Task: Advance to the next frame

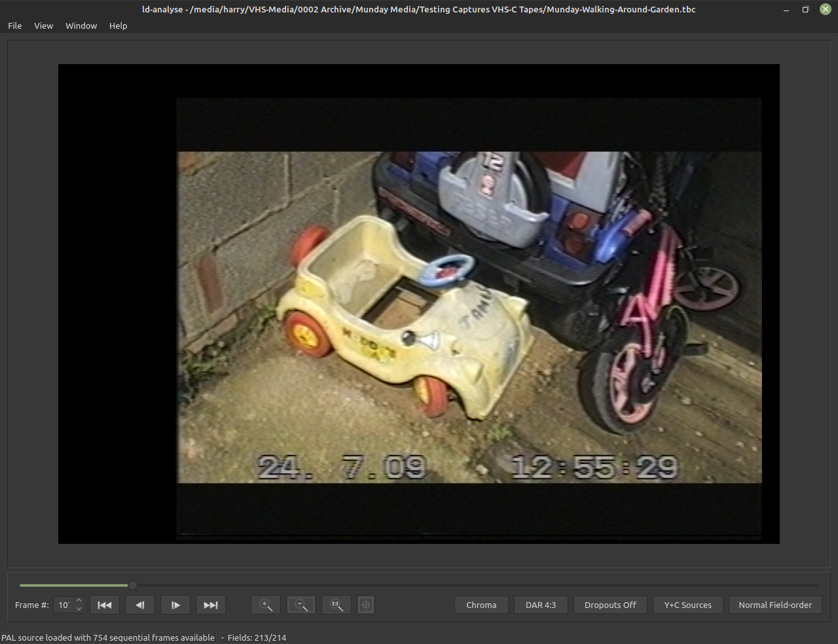Action: coord(175,605)
